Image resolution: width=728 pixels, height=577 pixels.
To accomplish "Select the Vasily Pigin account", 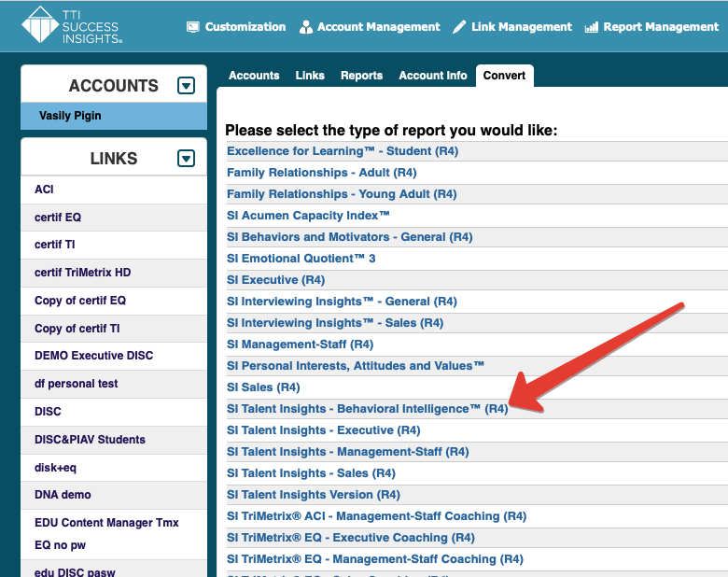I will point(114,116).
